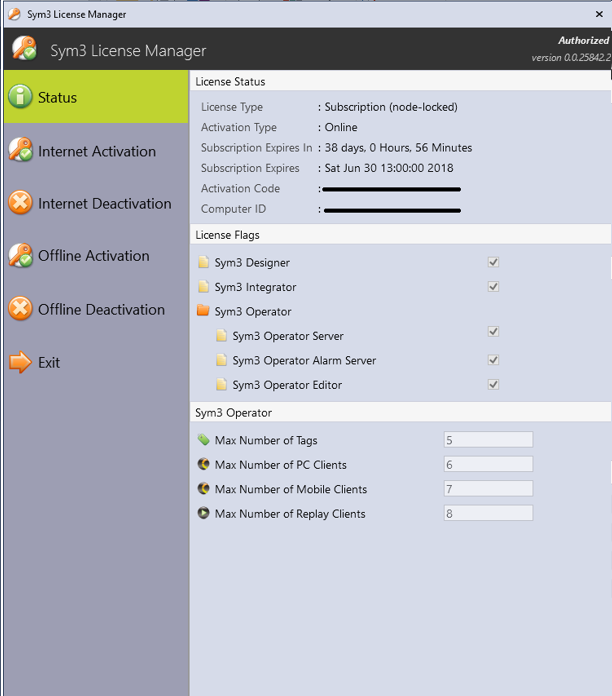Click the Sym3 Operator Editor file icon
612x696 pixels.
[221, 384]
